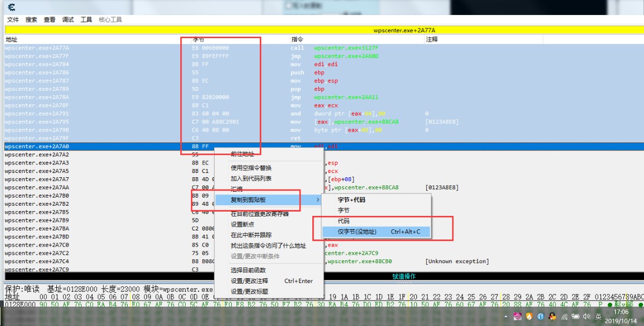Open the 调试 menu

point(68,19)
